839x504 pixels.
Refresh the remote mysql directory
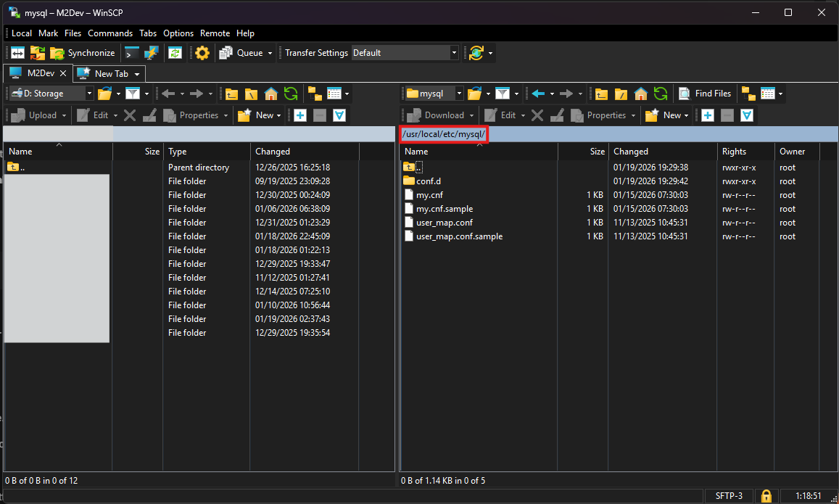coord(660,94)
